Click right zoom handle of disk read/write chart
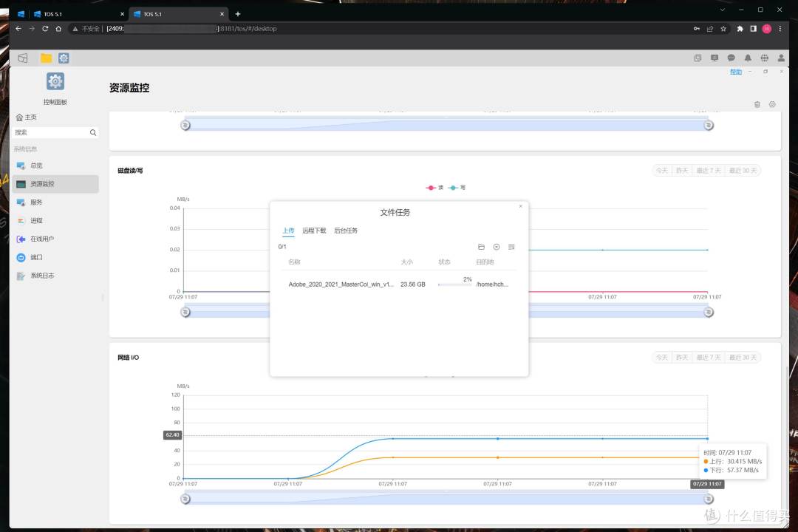798x532 pixels. click(709, 312)
